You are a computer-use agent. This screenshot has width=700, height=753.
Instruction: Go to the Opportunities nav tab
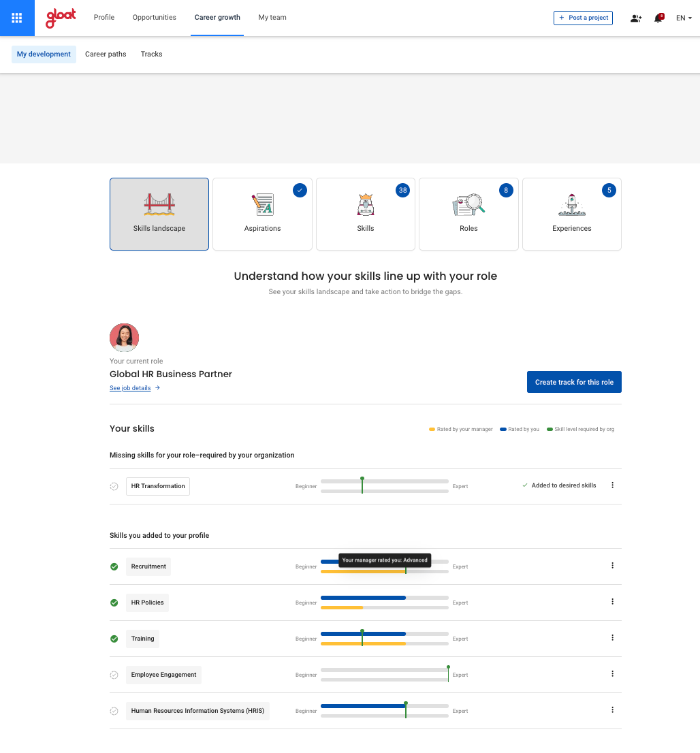[154, 18]
